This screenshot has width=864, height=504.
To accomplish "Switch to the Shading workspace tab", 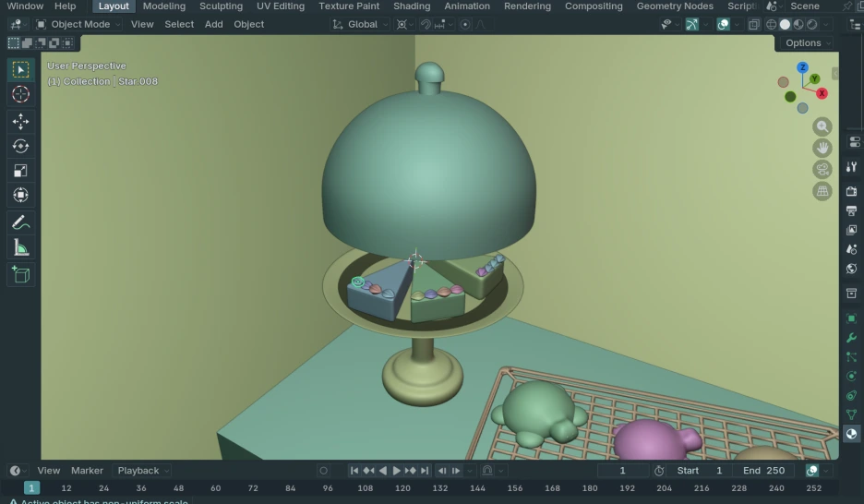I will point(412,6).
